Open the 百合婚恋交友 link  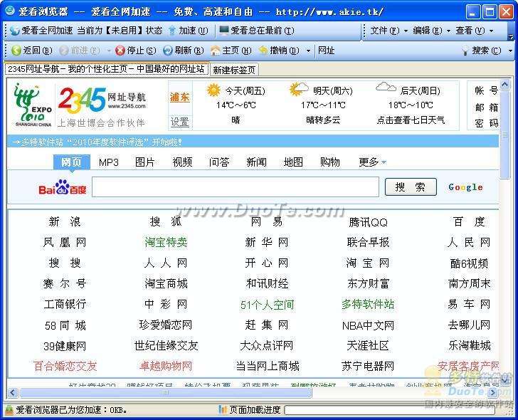pyautogui.click(x=65, y=366)
